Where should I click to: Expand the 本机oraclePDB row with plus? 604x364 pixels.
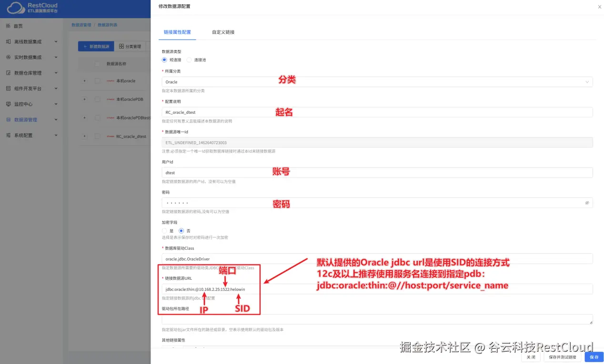[85, 99]
